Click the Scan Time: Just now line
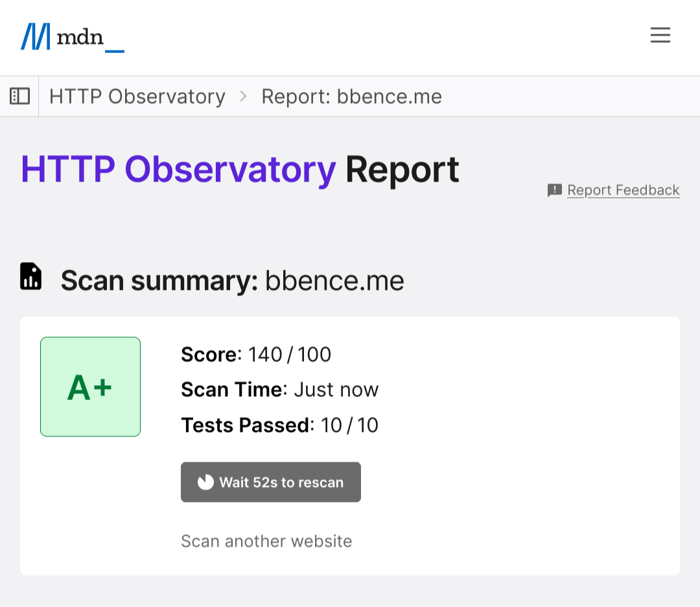The height and width of the screenshot is (607, 700). 280,390
